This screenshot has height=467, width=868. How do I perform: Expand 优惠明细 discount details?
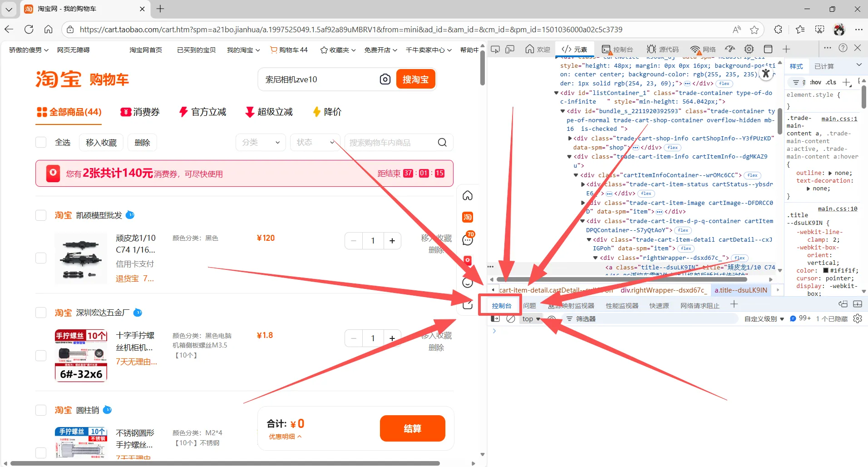point(285,437)
